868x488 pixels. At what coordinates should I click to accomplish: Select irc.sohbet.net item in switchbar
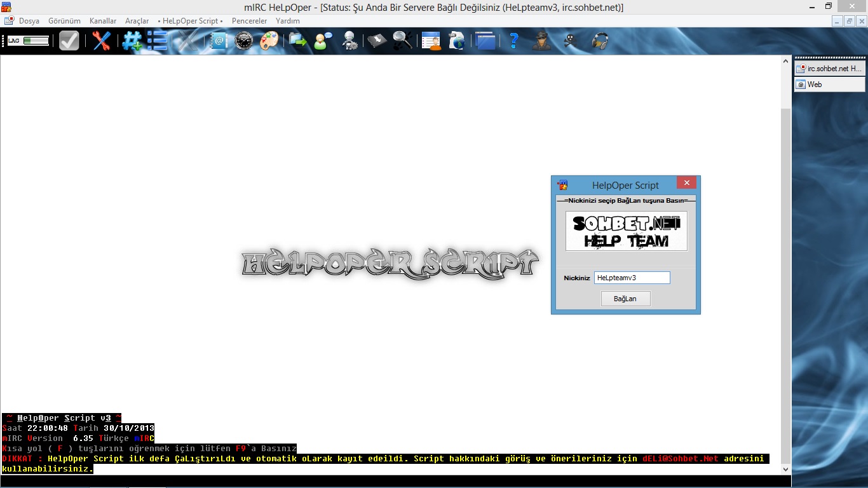(829, 69)
